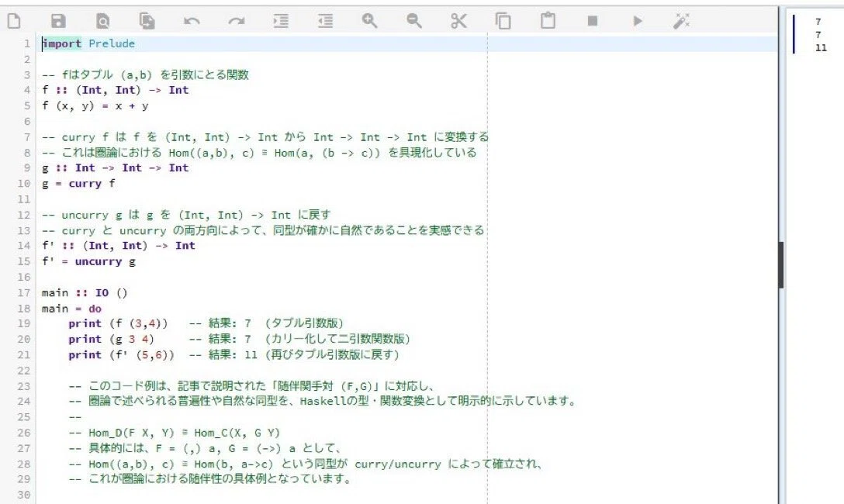Click line number 26 in the gutter
844x504 pixels.
point(24,433)
